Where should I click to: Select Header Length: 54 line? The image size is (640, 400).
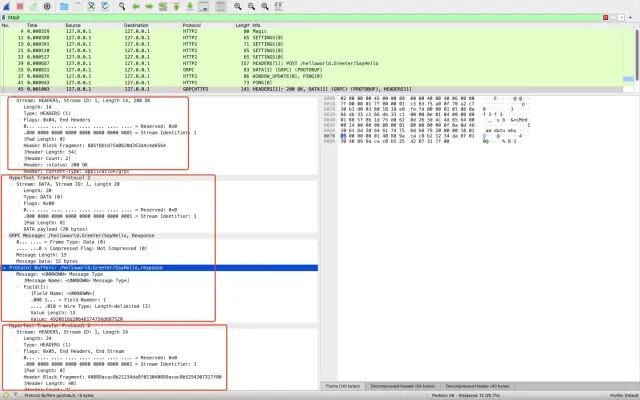point(50,152)
